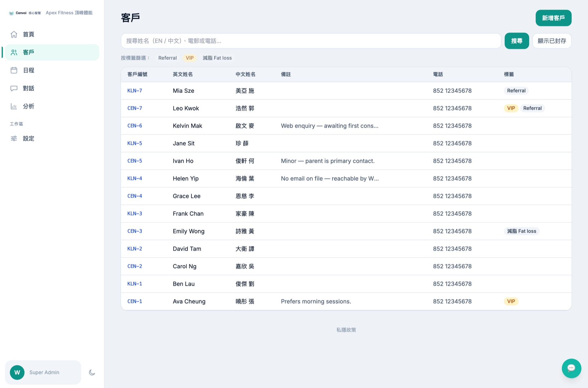Go to the 日程 page

click(52, 70)
